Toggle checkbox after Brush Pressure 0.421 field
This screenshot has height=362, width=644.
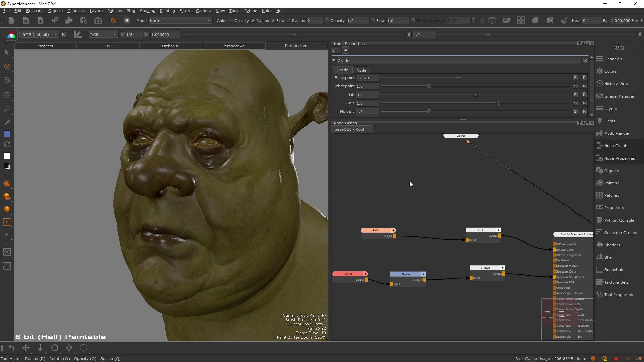(473, 20)
